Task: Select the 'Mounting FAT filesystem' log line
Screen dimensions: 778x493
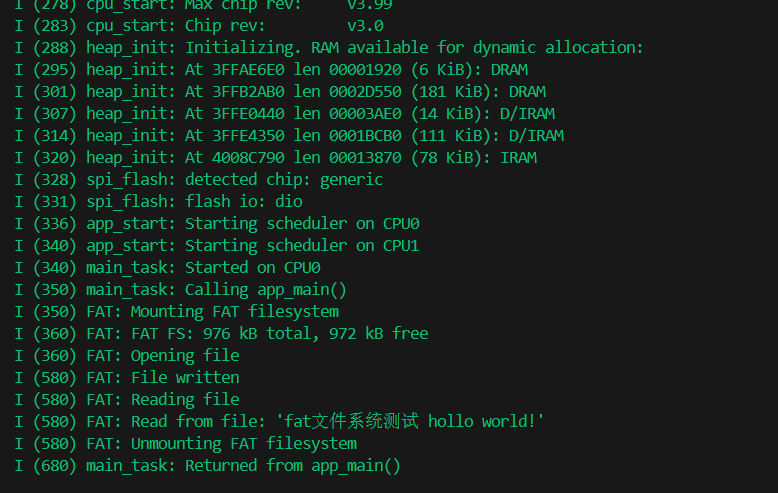Action: point(176,312)
